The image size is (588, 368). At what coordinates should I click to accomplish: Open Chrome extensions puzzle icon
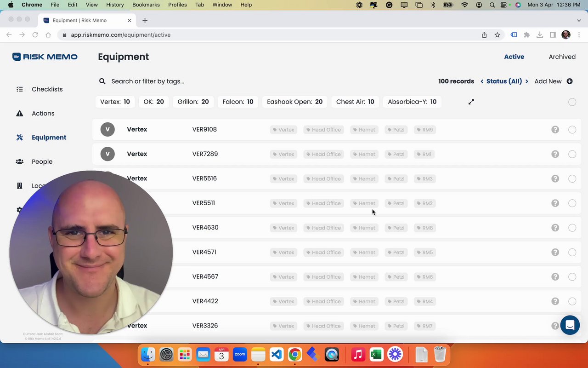(527, 35)
